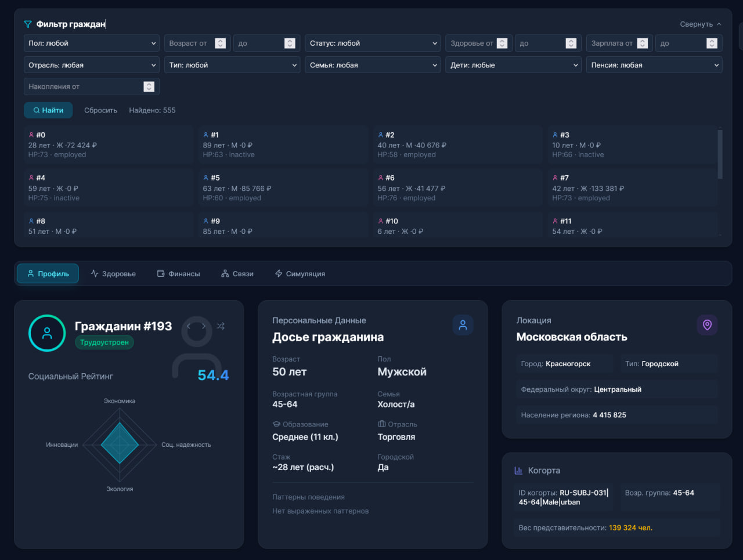Go to next citizen with right chevron

(204, 326)
